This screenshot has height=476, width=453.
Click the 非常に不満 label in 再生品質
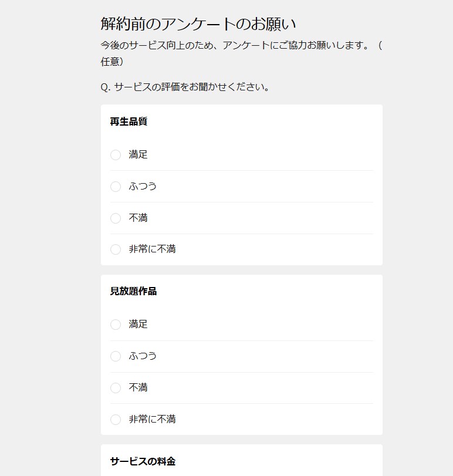[x=153, y=249]
